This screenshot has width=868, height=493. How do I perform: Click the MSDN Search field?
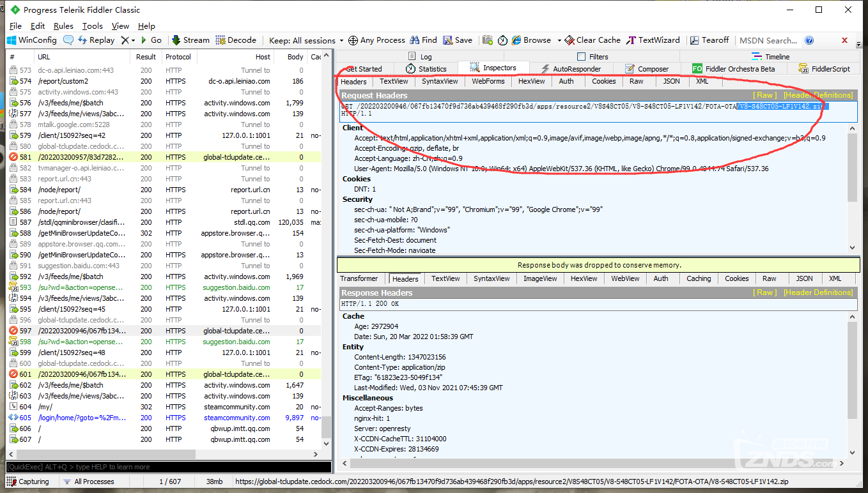[x=768, y=40]
